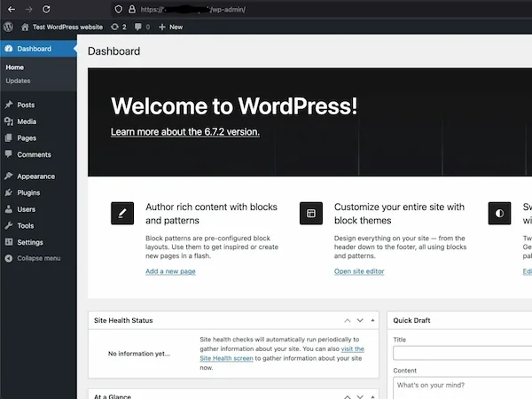Open the site editor link
This screenshot has height=399, width=532.
[x=359, y=271]
